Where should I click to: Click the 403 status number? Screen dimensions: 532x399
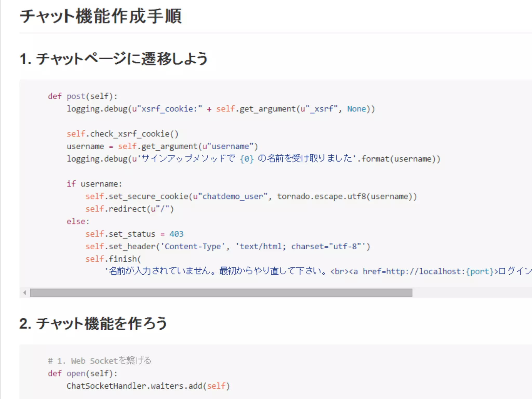tap(176, 234)
